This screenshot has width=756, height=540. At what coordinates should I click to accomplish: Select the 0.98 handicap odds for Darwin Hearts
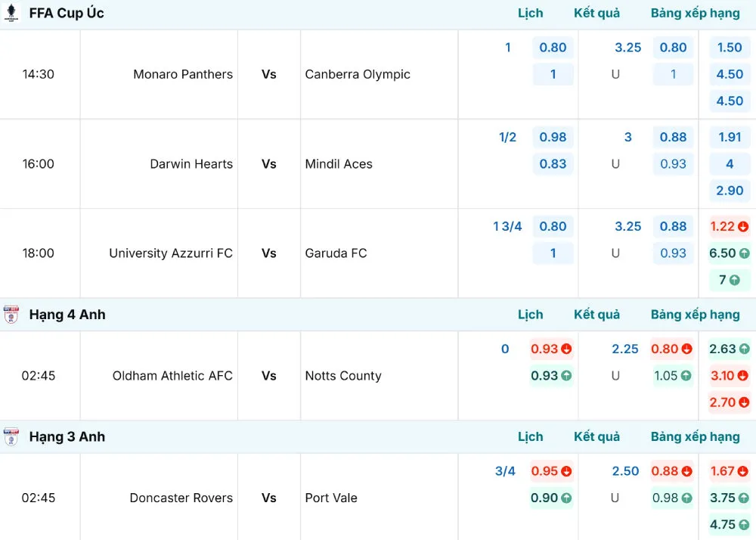(x=553, y=137)
